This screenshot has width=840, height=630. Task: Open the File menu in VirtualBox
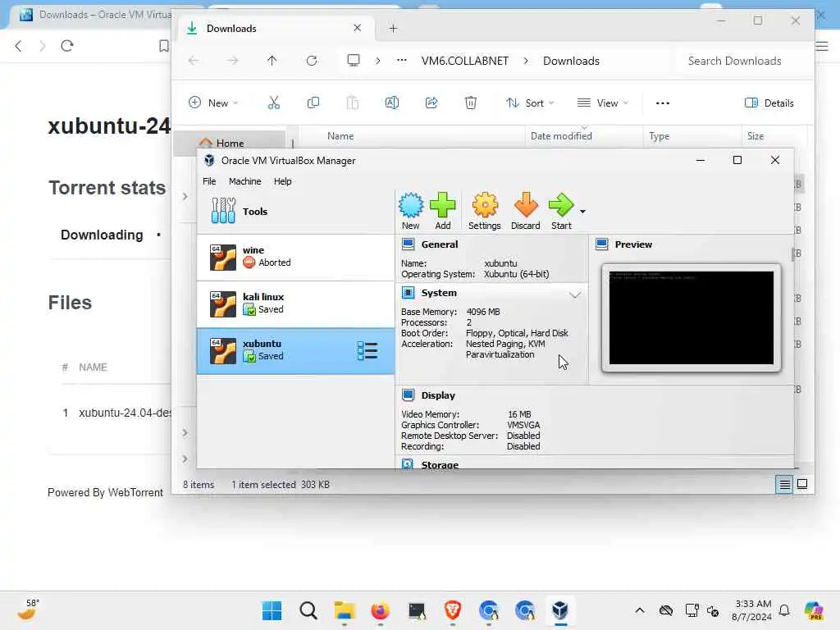point(209,181)
